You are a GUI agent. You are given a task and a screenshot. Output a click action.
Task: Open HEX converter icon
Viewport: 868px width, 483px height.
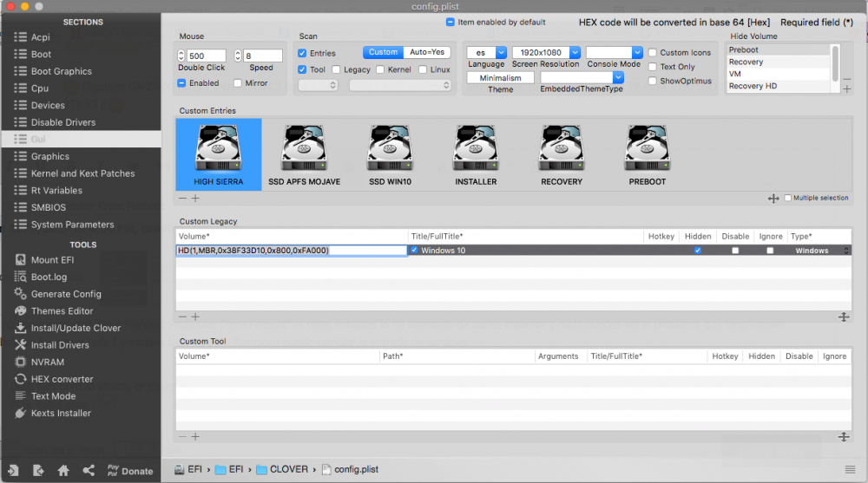click(21, 379)
